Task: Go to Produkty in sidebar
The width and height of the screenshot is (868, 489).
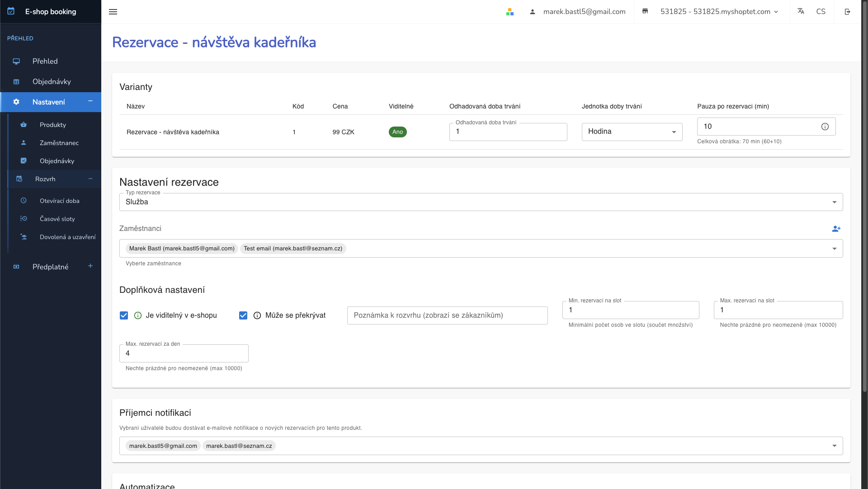Action: [53, 125]
